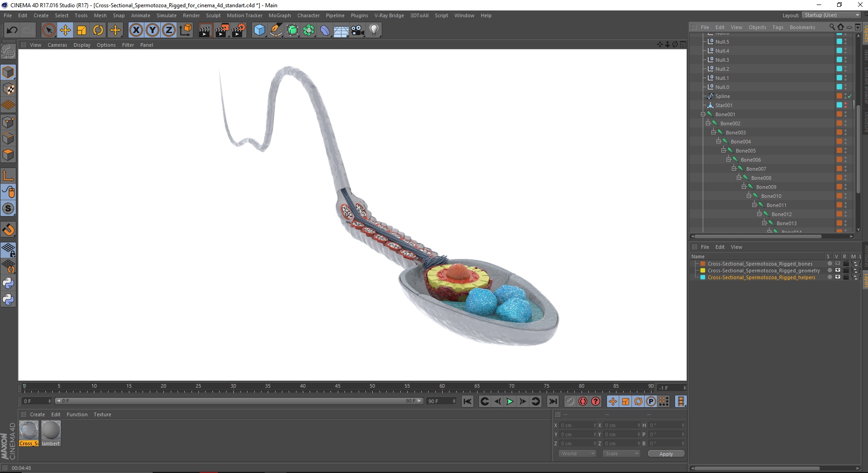The height and width of the screenshot is (473, 868).
Task: Switch to Texture mode
Action: 9,89
